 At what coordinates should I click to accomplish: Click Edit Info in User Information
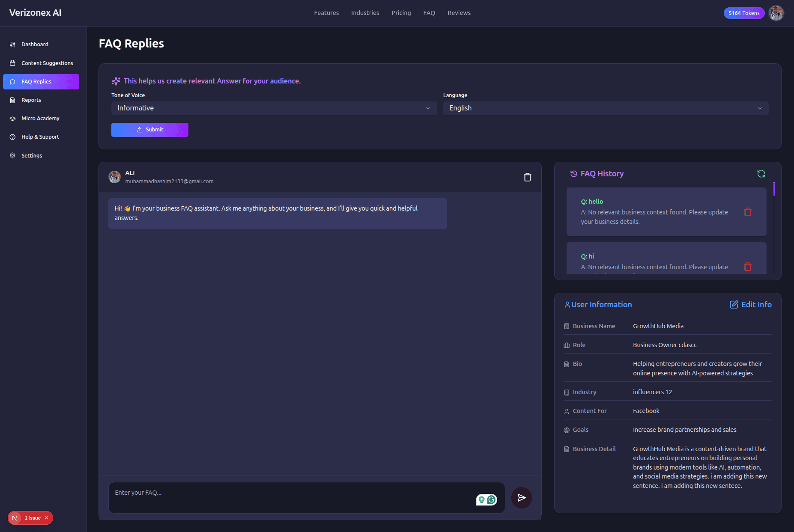click(750, 305)
